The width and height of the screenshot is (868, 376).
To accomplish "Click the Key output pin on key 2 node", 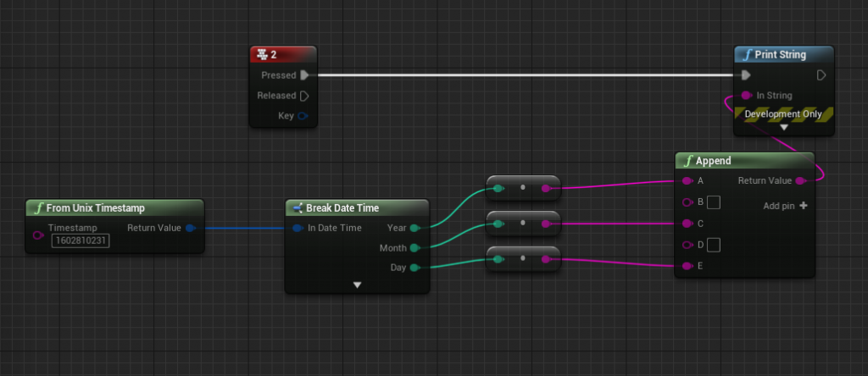I will (303, 116).
